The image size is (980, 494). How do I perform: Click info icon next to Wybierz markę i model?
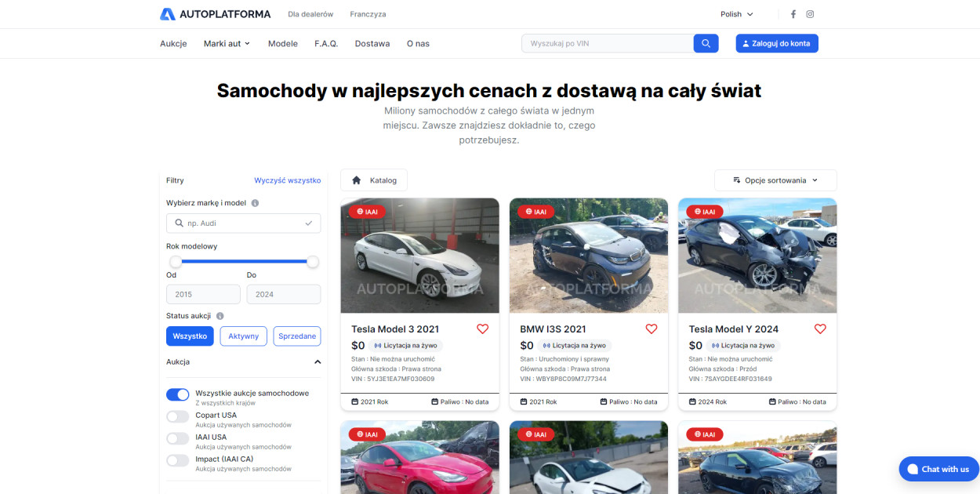click(256, 203)
